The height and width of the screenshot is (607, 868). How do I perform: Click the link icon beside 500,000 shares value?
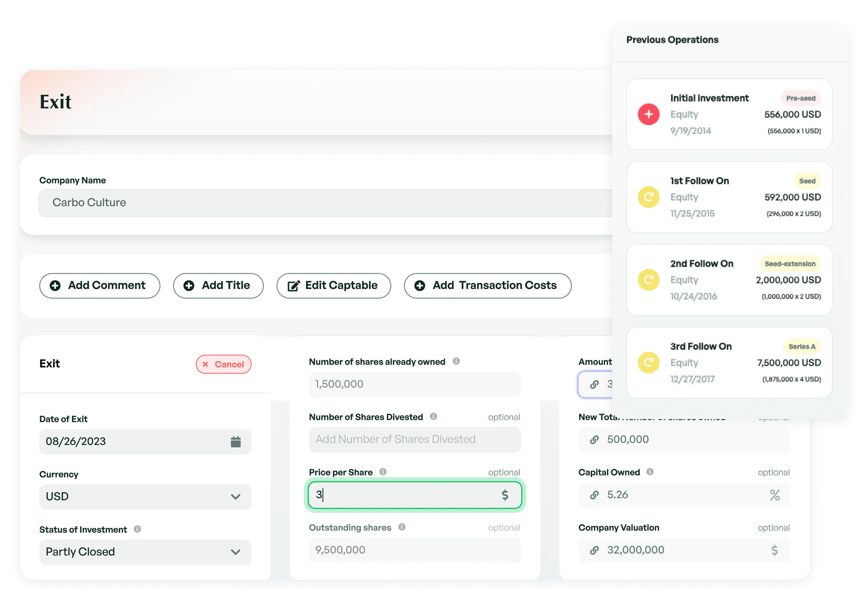[x=595, y=439]
